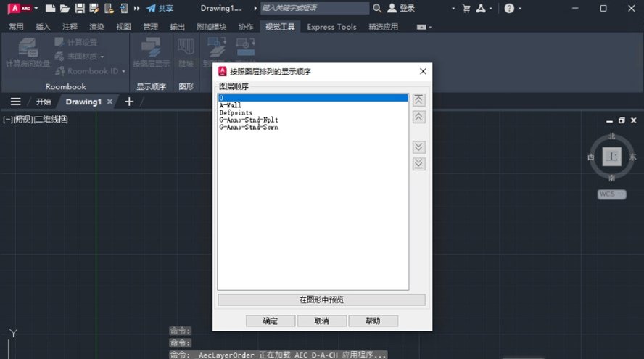The image size is (644, 359).
Task: Click the 取消 cancel button
Action: click(321, 321)
